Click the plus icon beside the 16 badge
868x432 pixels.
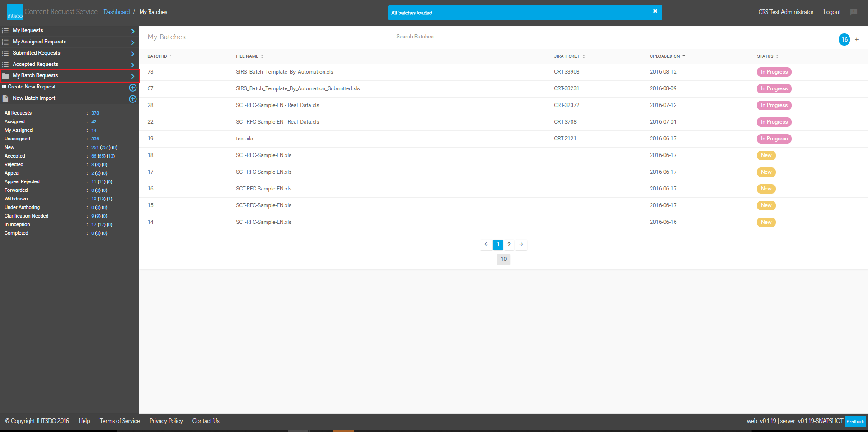pos(857,40)
